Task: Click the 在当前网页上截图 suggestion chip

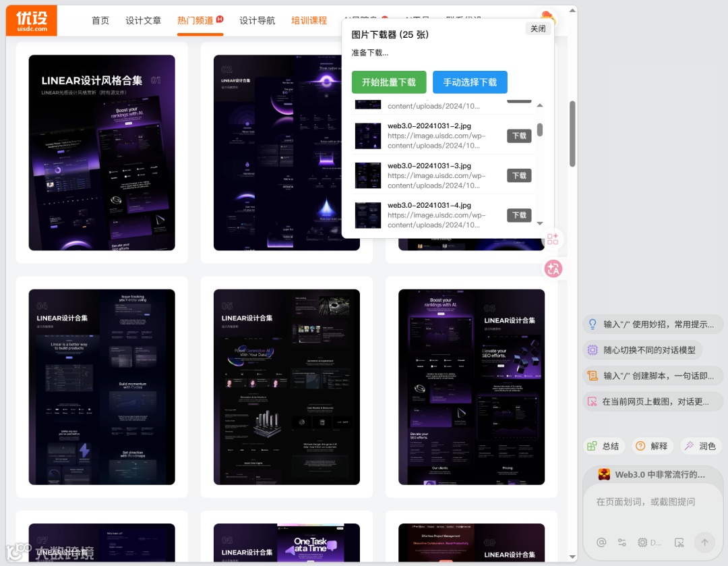Action: point(653,401)
